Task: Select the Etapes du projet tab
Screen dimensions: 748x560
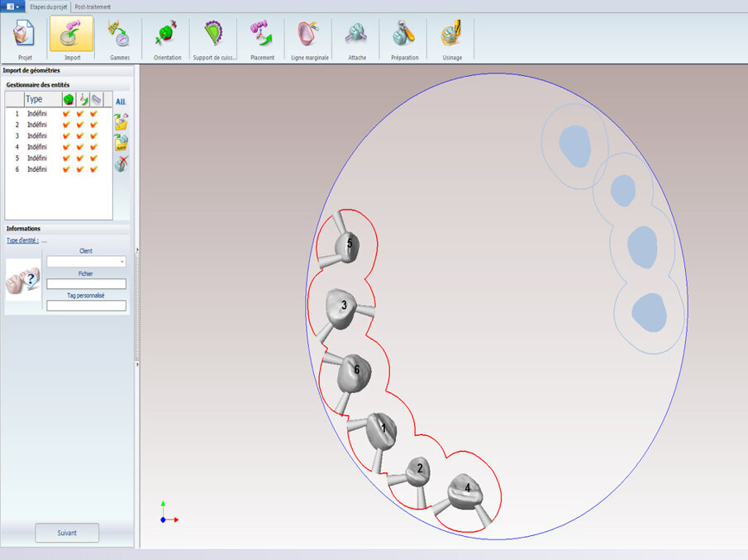Action: [x=49, y=6]
